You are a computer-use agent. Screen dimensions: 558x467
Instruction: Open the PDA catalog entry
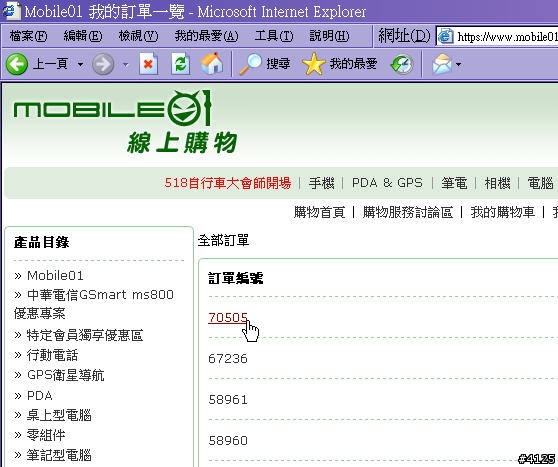point(40,395)
